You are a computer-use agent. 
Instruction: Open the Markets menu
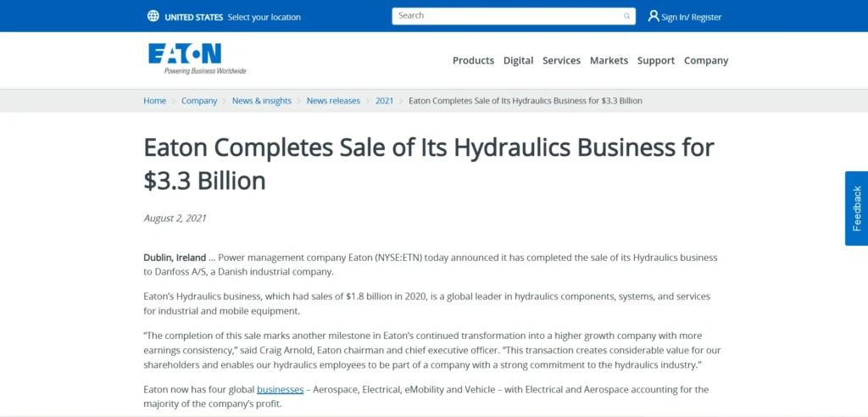(609, 60)
